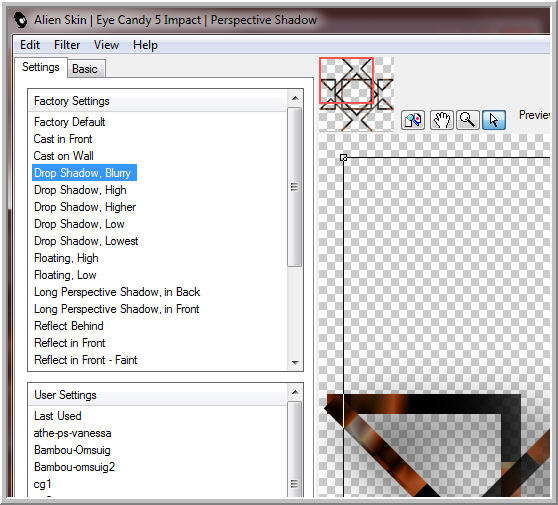Select the Hand pan tool

click(x=441, y=120)
